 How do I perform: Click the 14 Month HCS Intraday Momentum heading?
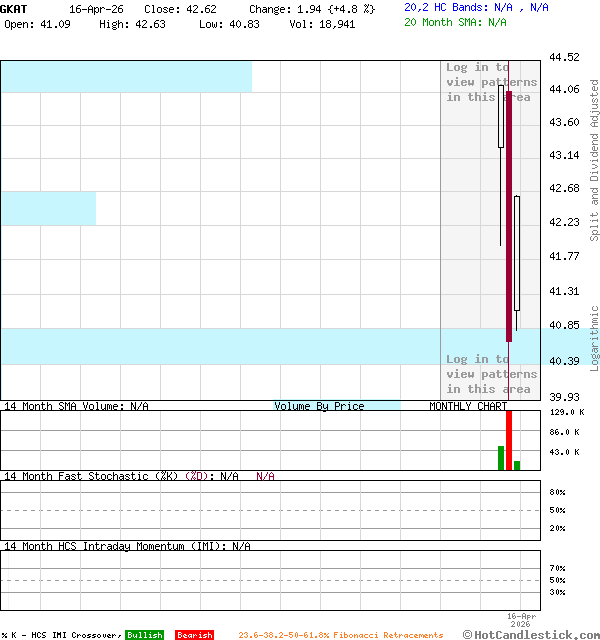click(126, 546)
